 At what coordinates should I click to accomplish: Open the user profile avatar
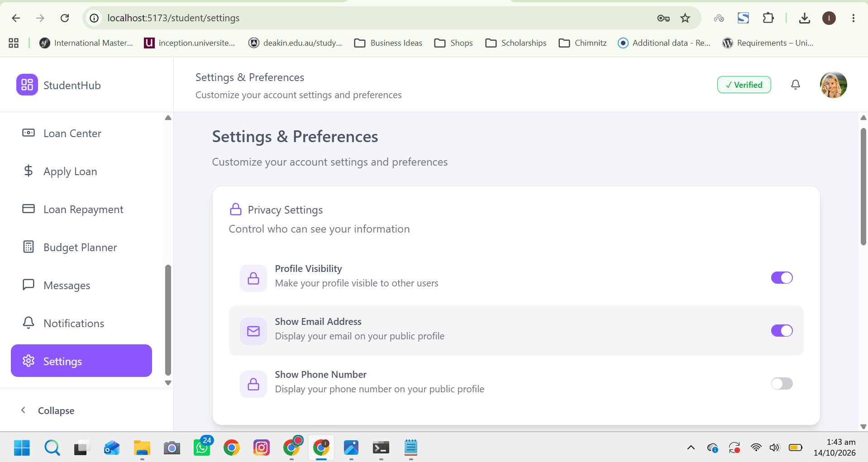click(x=833, y=85)
